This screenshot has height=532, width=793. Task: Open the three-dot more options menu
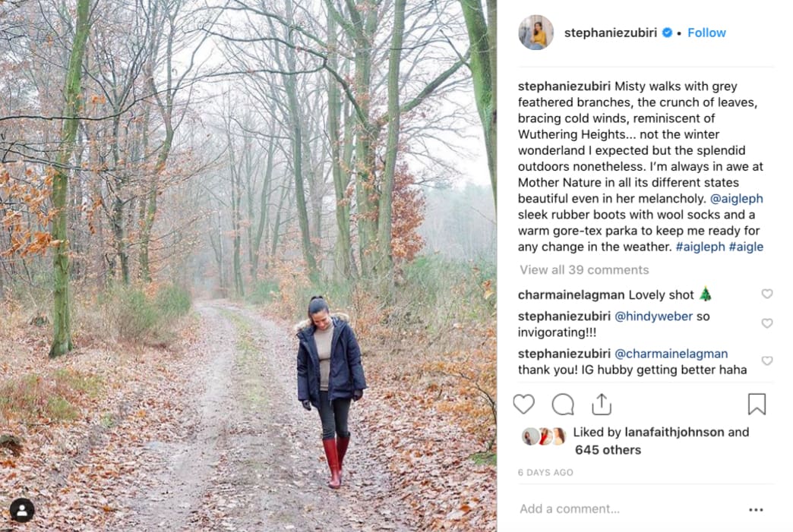click(x=756, y=510)
